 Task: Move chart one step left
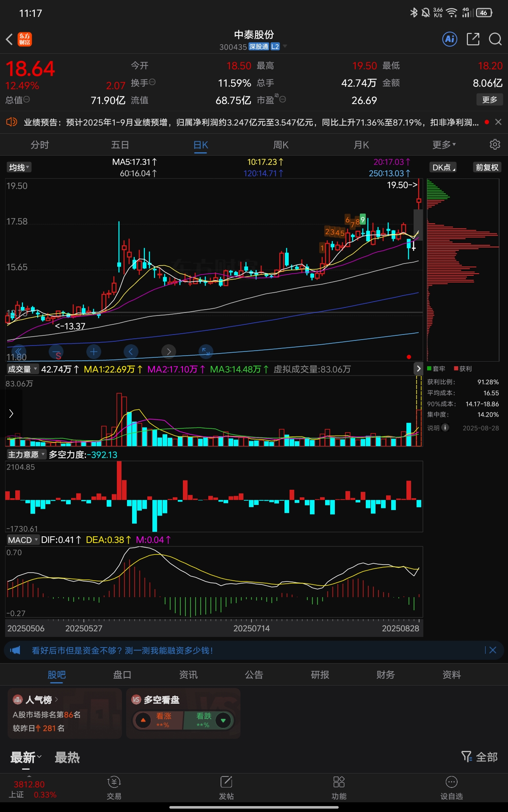point(131,351)
